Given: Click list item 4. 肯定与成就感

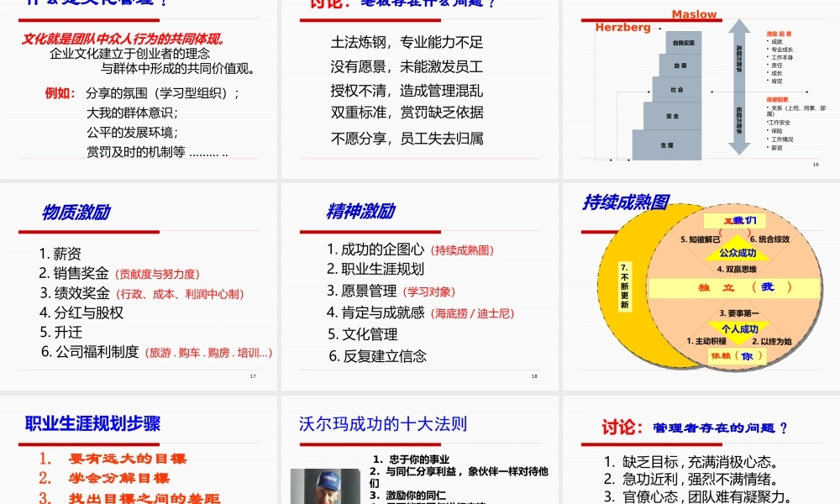Looking at the screenshot, I should tap(375, 312).
